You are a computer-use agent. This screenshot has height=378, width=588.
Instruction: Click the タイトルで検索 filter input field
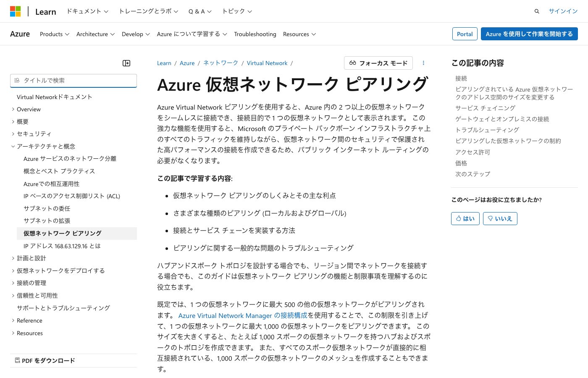pos(73,81)
